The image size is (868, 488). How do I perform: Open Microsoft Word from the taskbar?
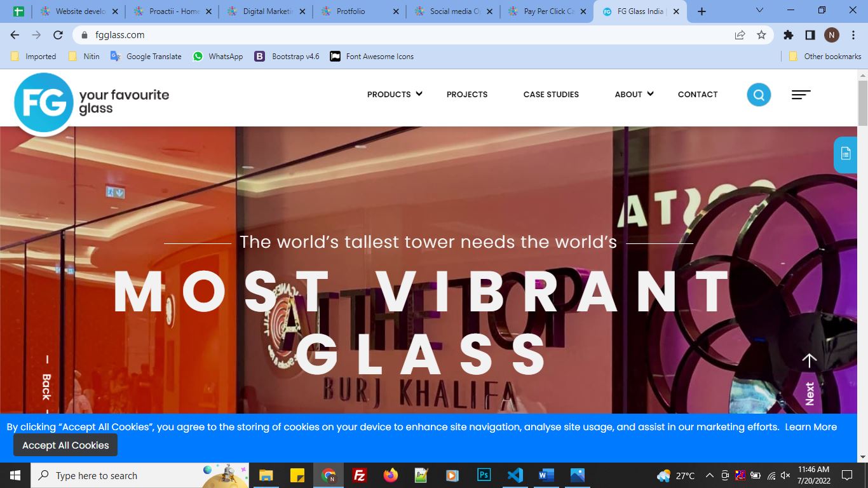[546, 475]
